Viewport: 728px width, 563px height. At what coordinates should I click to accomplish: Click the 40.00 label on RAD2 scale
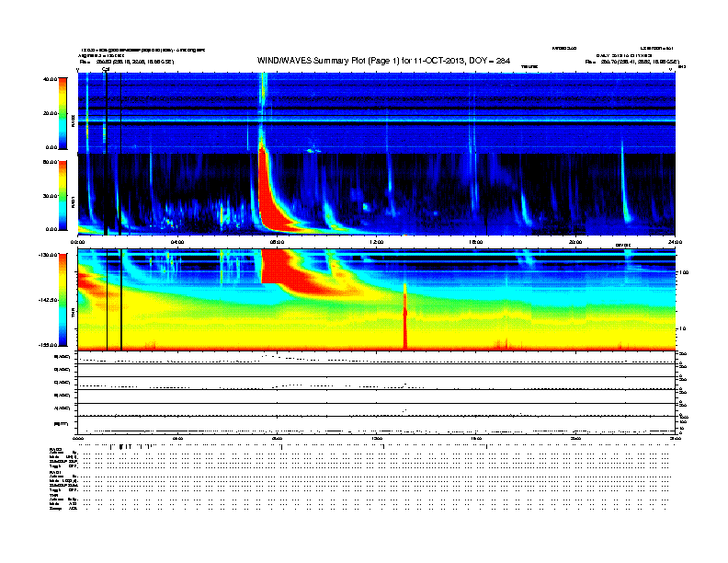pos(51,79)
